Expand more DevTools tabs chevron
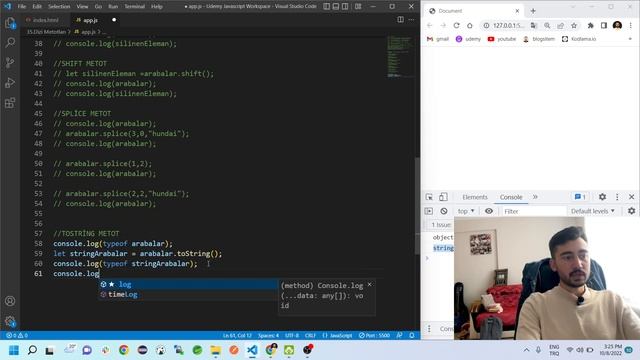 coord(535,197)
